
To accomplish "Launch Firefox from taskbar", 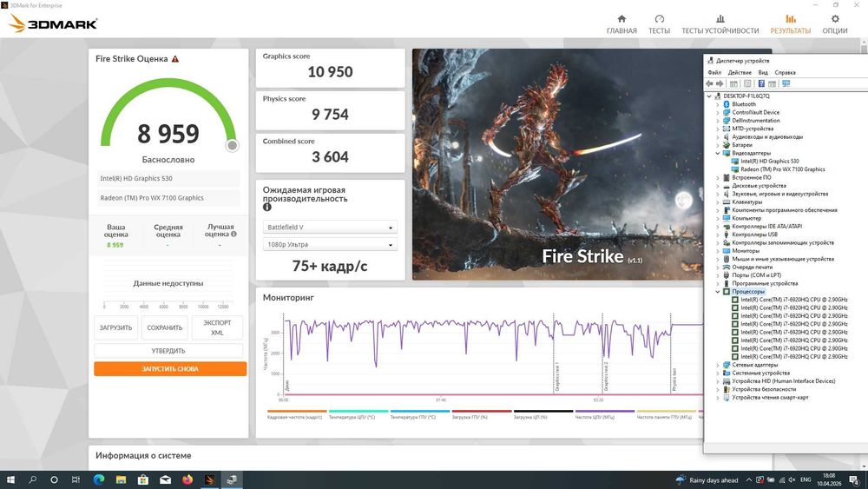I will (187, 479).
